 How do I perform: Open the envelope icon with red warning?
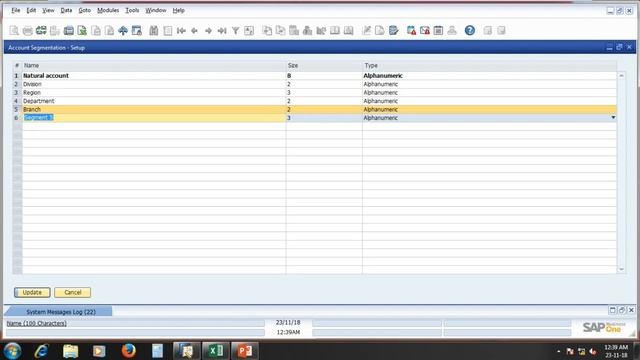(425, 31)
